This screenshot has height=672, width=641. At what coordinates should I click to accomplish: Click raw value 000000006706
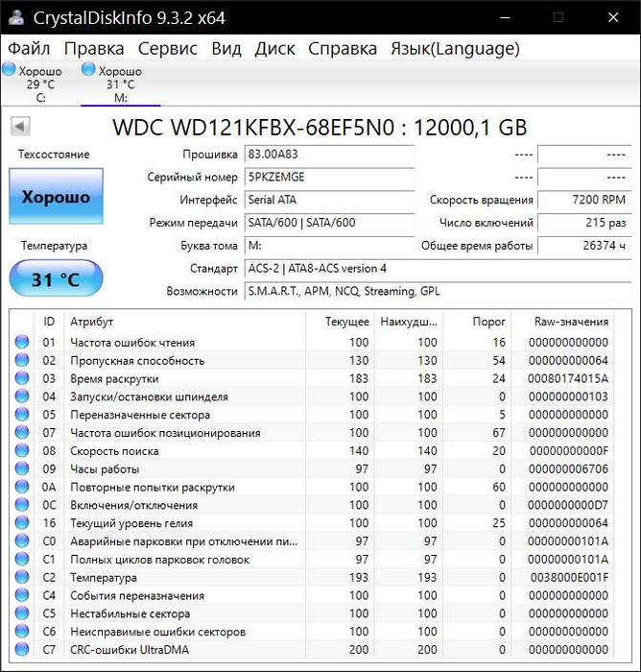pos(568,468)
